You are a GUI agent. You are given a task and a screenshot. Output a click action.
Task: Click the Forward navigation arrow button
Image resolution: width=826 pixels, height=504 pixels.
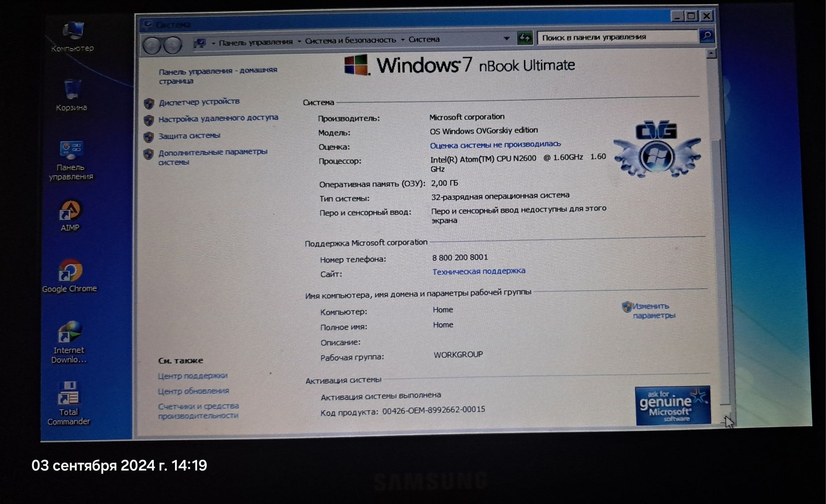point(173,45)
